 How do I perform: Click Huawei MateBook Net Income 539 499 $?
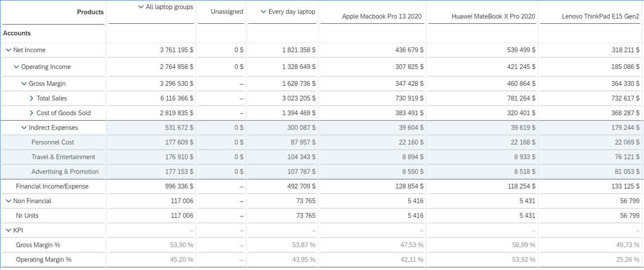click(521, 50)
